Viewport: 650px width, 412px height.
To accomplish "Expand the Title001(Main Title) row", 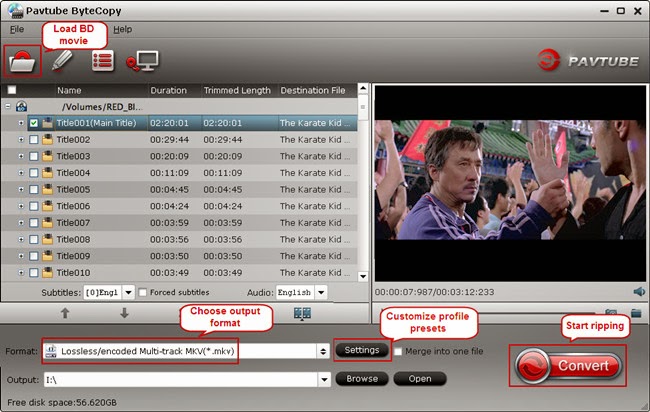I will click(x=21, y=123).
